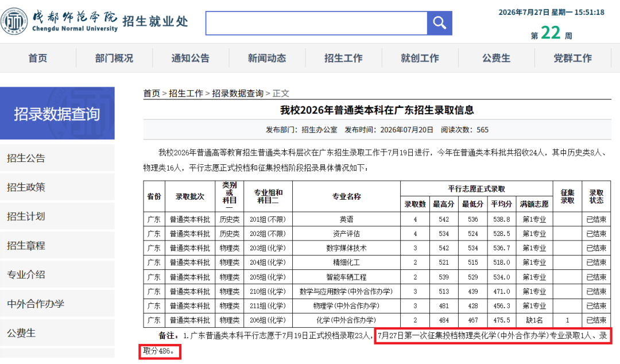Click the date and time display

tap(551, 12)
